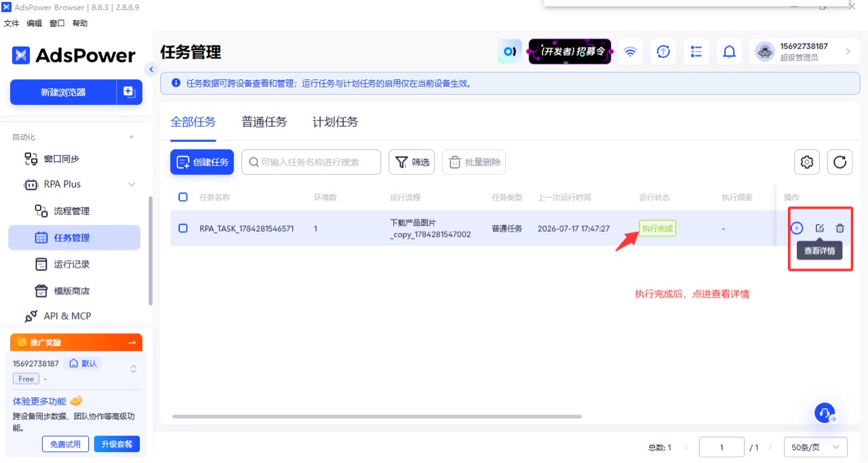Image resolution: width=868 pixels, height=463 pixels.
Task: Click the sync refresh icon in header
Action: [664, 52]
